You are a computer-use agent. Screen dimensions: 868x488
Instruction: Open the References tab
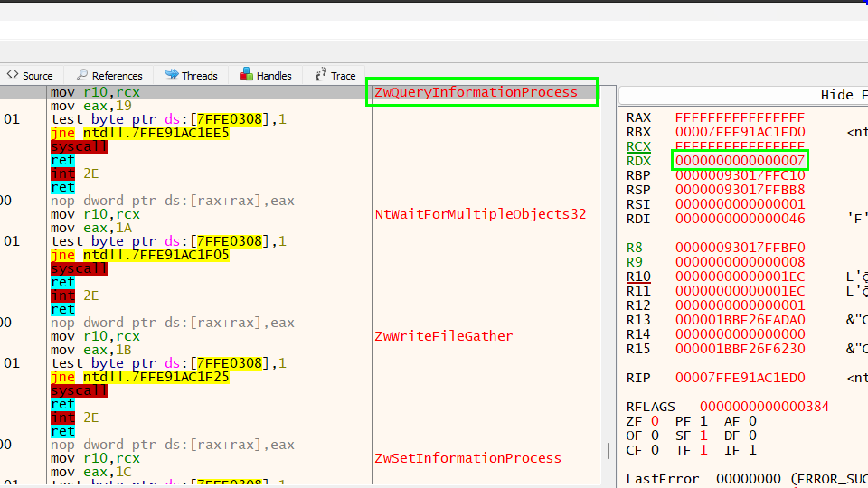(x=117, y=76)
